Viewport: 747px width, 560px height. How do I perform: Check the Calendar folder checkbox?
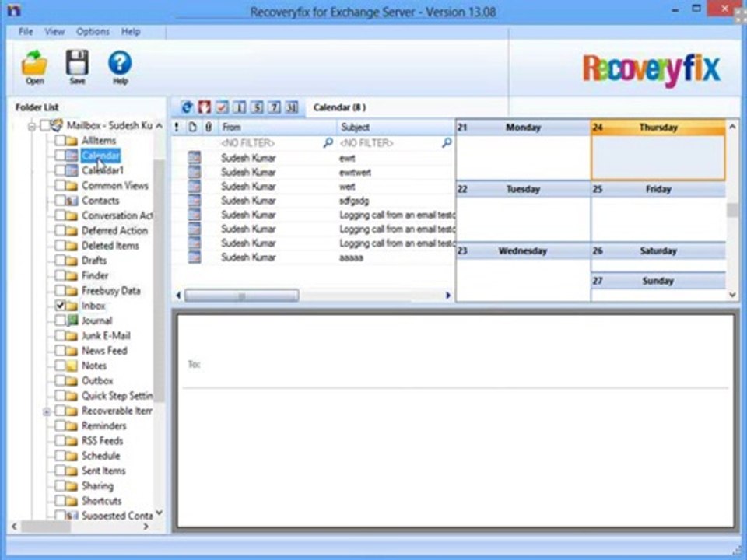coord(60,156)
